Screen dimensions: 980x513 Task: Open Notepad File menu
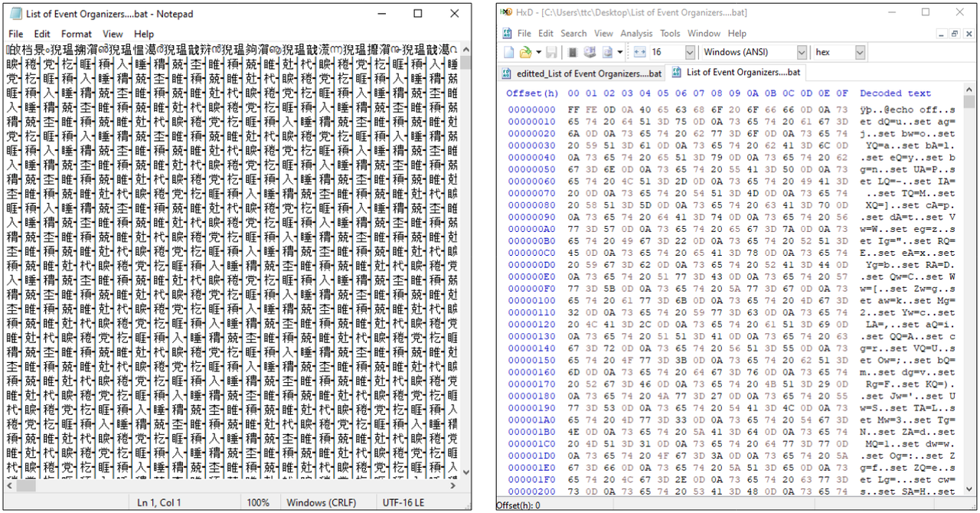pyautogui.click(x=16, y=34)
